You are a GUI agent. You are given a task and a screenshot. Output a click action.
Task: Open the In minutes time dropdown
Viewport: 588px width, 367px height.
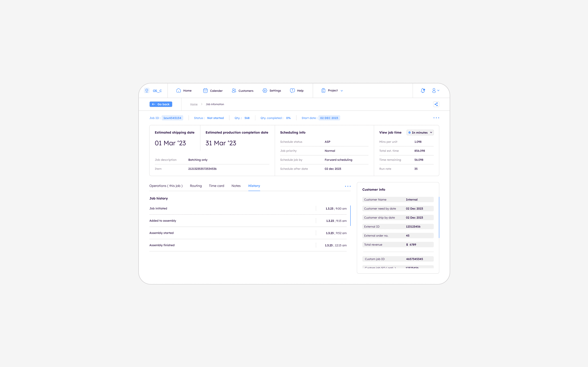pos(420,132)
